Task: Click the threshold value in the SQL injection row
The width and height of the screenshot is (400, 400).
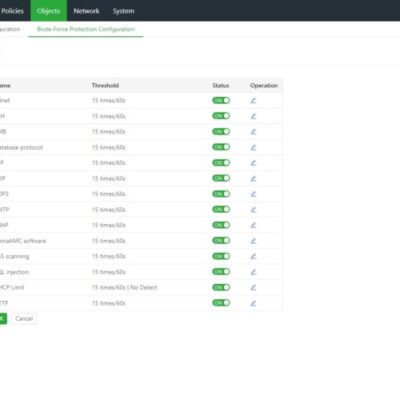Action: point(109,272)
